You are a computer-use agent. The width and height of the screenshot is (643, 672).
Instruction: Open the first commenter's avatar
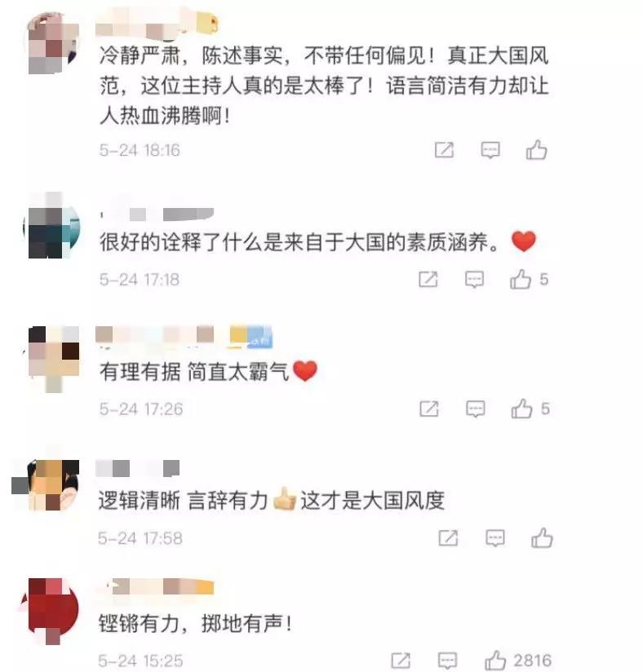pos(52,43)
